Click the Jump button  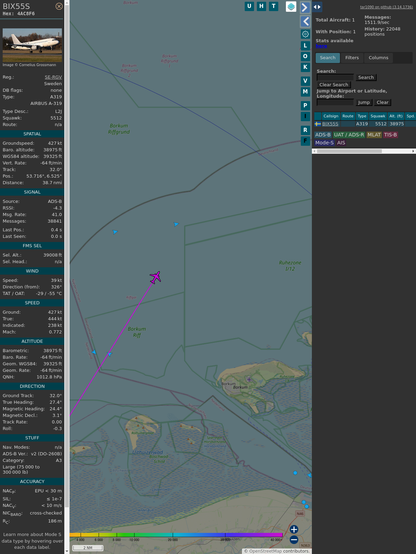click(364, 102)
